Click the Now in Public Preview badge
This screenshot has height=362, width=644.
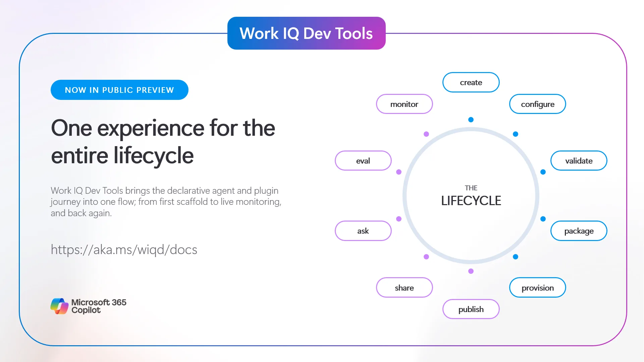(119, 90)
